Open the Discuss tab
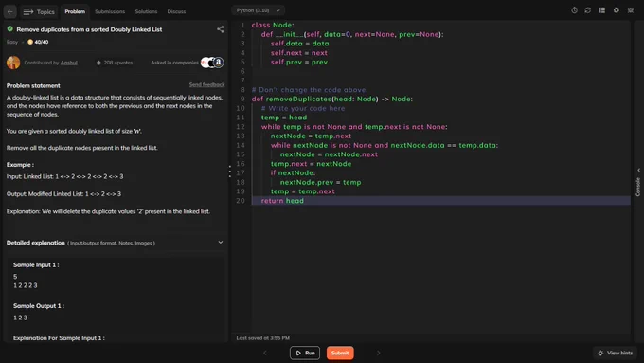644x363 pixels. (176, 11)
